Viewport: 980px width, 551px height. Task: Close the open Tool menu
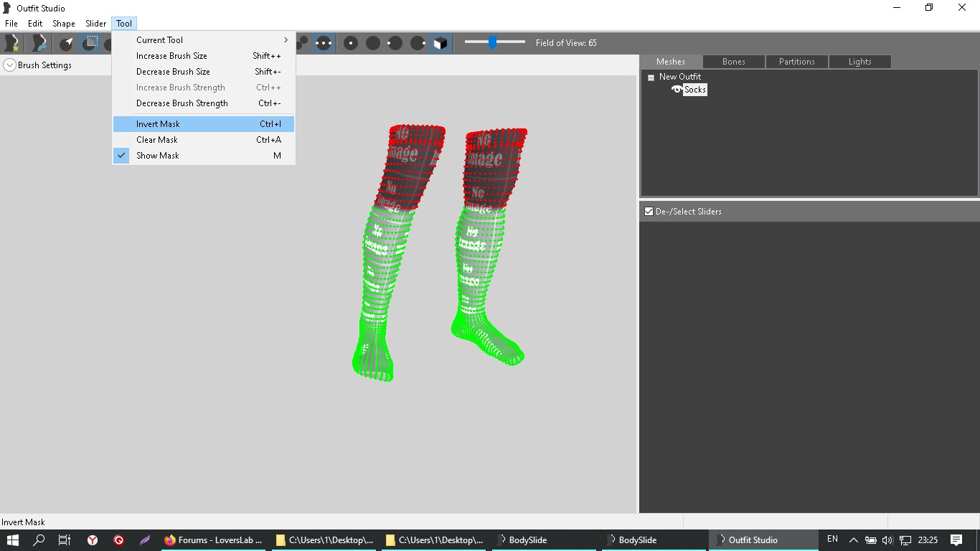tap(124, 24)
